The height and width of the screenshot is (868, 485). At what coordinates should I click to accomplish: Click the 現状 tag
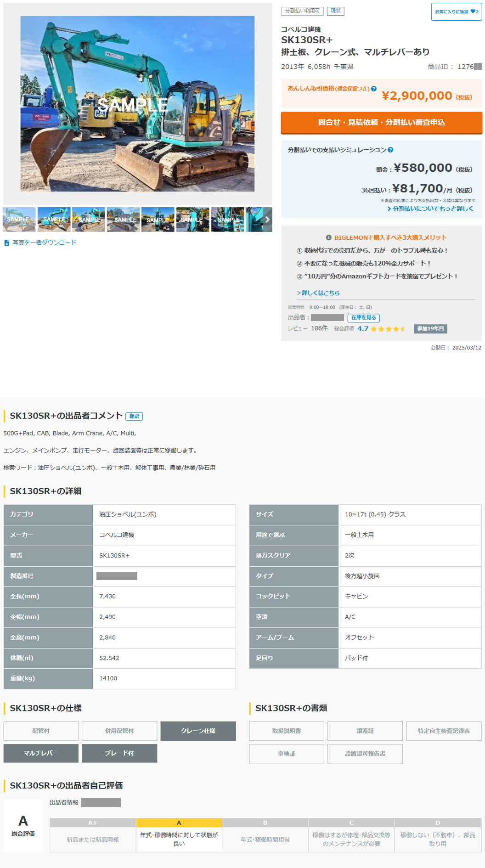[x=336, y=11]
